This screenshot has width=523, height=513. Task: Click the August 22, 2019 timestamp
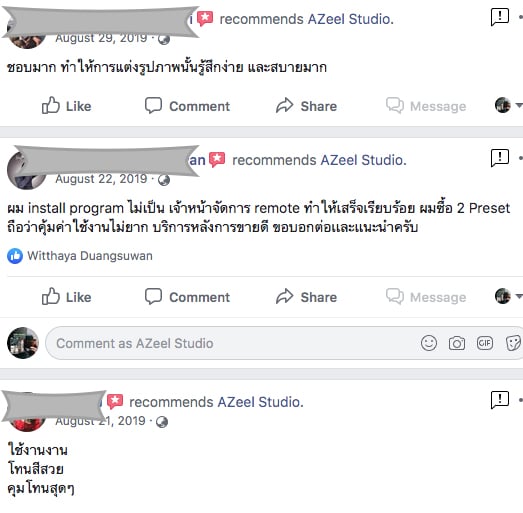pyautogui.click(x=101, y=179)
